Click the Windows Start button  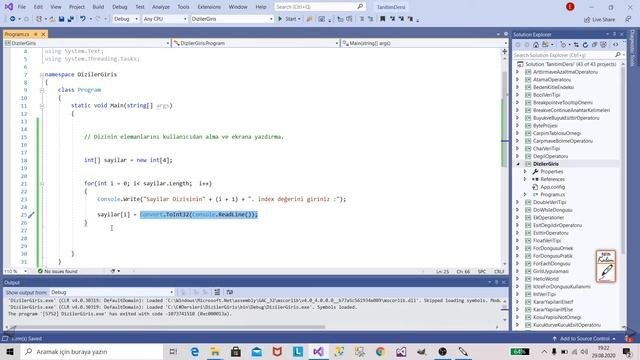[x=10, y=351]
